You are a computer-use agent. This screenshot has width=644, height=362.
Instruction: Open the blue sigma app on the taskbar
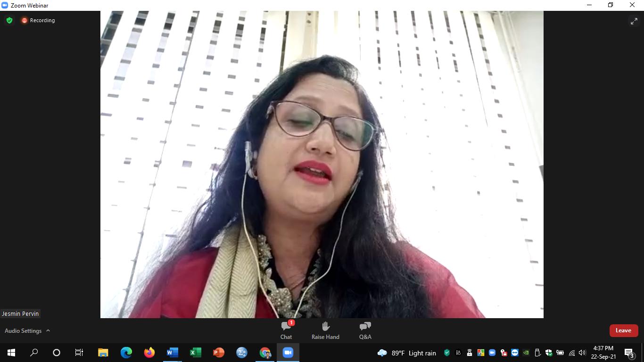[x=241, y=353]
